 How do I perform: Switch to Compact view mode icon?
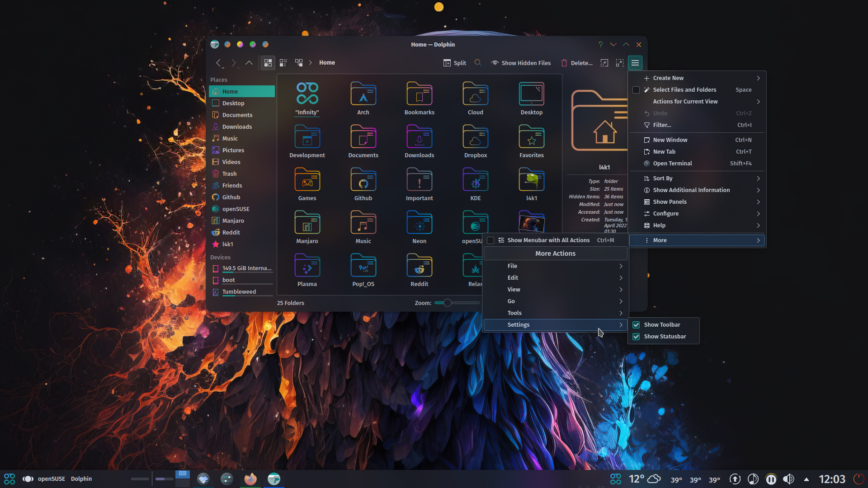283,63
